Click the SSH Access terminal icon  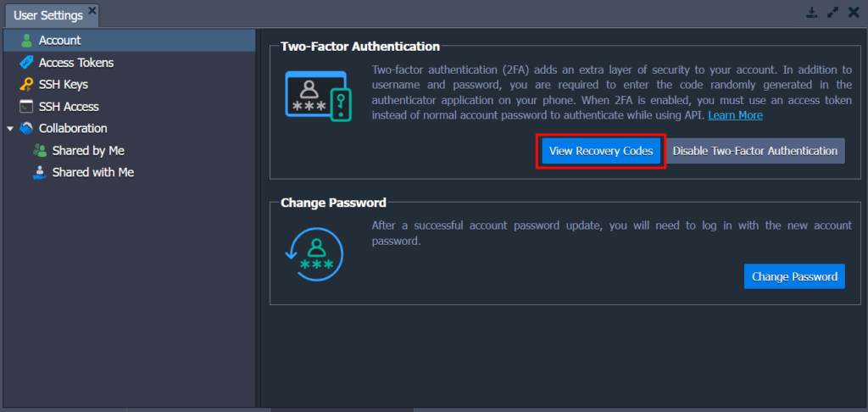point(26,106)
